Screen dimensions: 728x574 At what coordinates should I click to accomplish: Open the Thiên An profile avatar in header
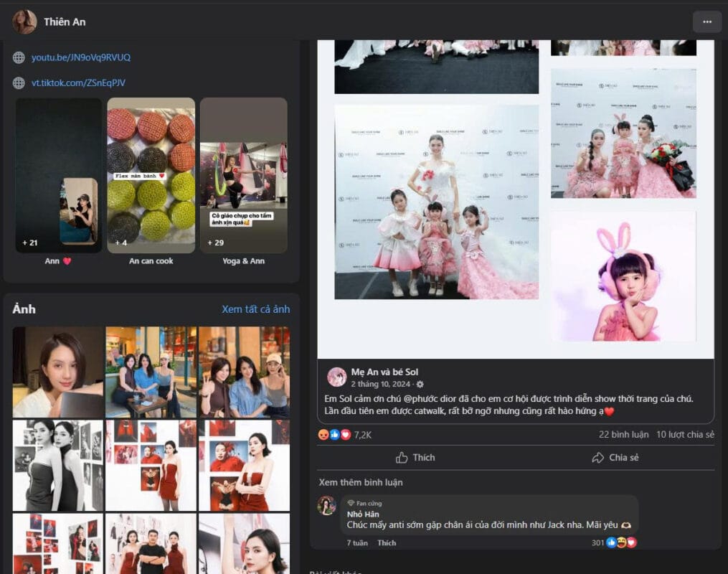pyautogui.click(x=24, y=22)
